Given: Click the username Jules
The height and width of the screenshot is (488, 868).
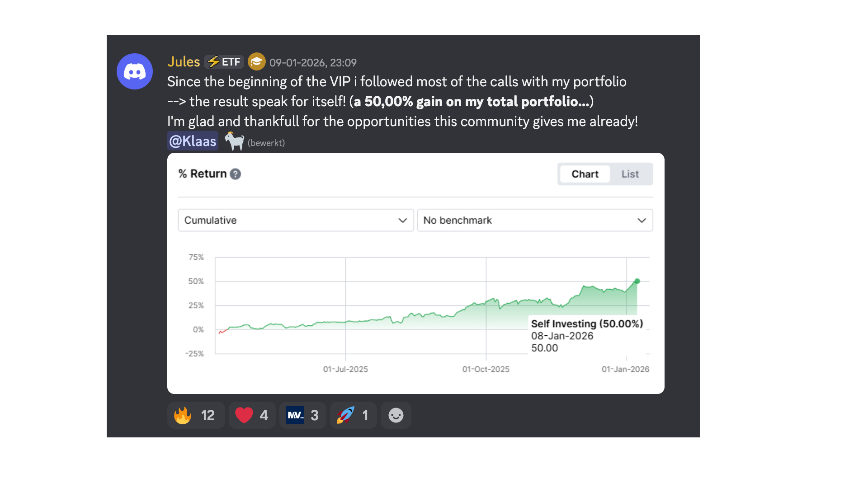Looking at the screenshot, I should click(x=184, y=62).
